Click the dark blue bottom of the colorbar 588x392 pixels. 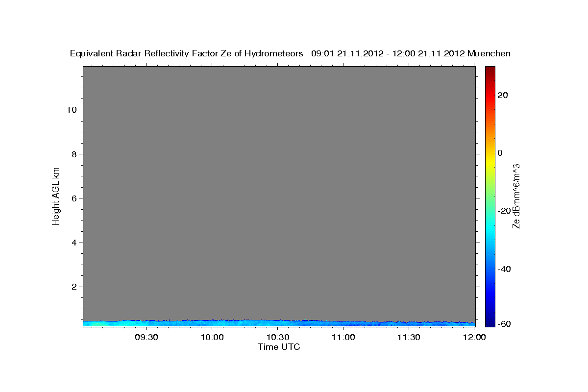[x=490, y=322]
